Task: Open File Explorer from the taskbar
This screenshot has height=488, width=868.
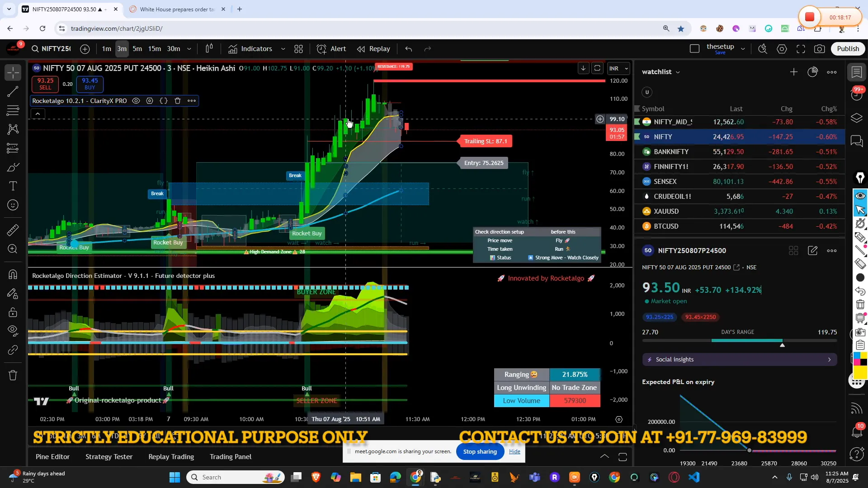Action: 355,477
